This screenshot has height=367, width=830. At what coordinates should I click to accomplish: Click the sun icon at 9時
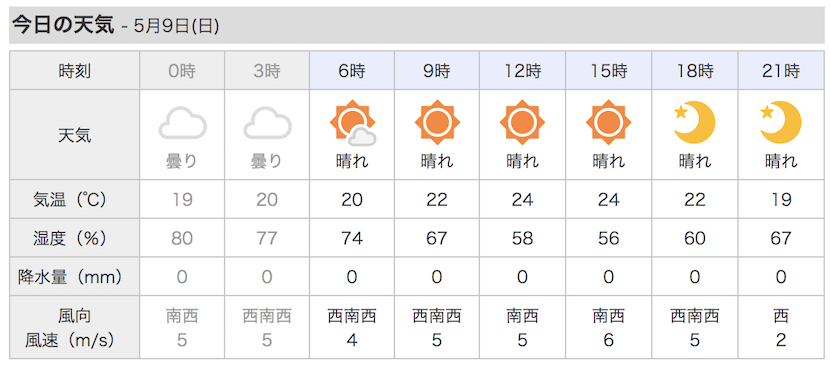437,122
